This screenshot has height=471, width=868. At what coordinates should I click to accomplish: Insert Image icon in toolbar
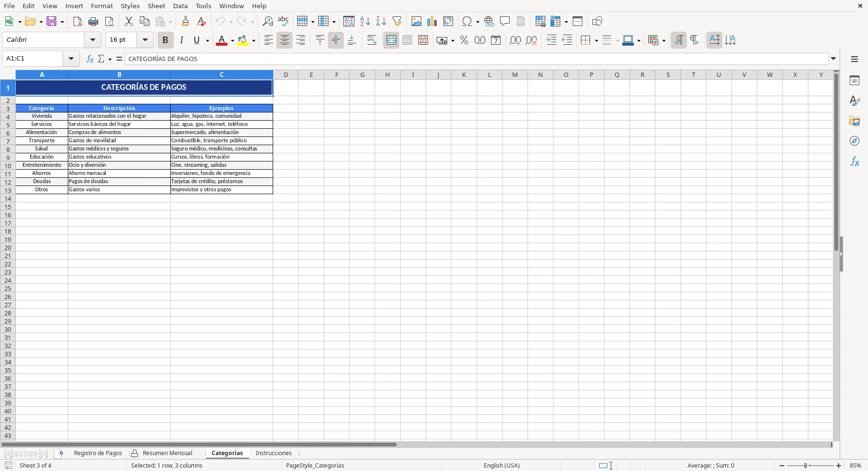416,21
